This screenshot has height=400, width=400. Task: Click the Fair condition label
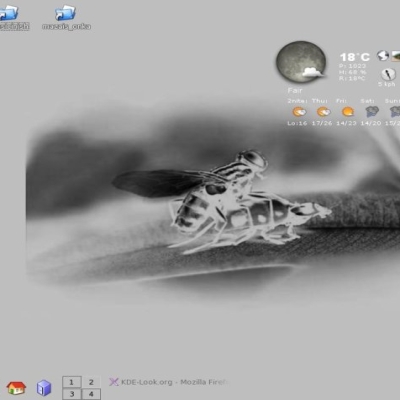(295, 91)
